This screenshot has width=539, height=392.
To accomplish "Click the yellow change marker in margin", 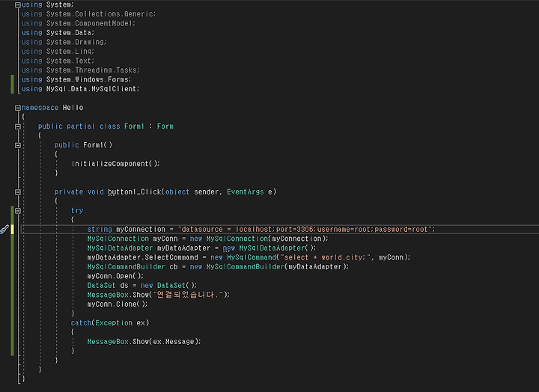I will (13, 229).
